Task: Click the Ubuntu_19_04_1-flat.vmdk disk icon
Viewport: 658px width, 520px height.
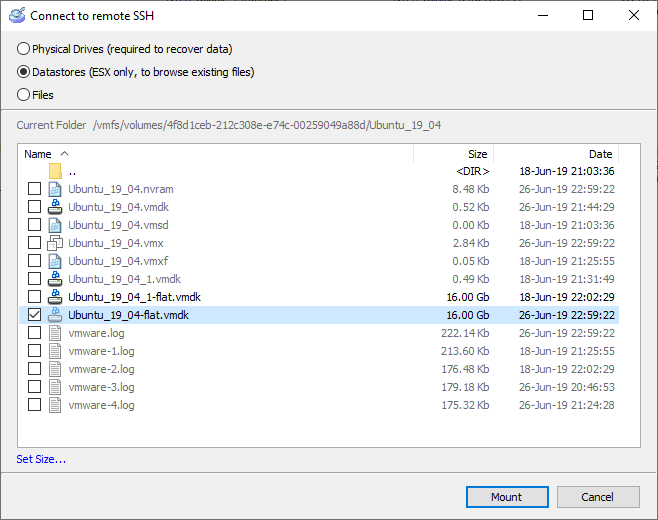Action: click(x=55, y=297)
